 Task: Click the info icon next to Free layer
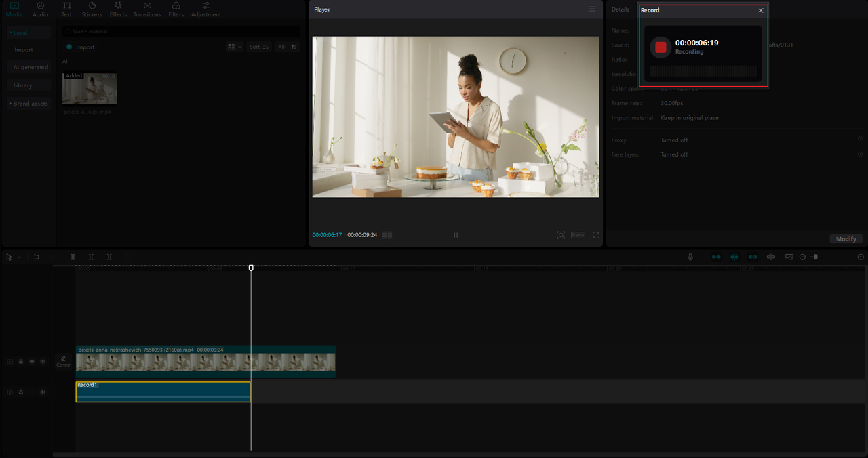(x=860, y=154)
